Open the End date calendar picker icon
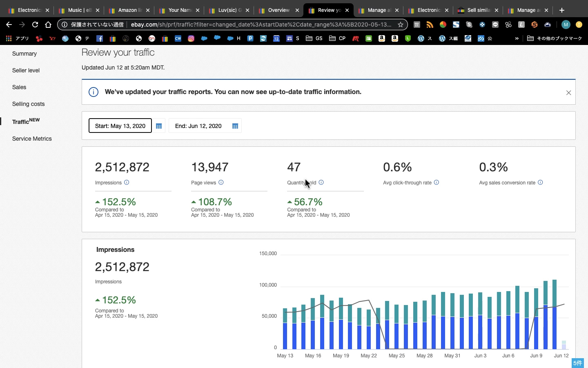 (x=235, y=126)
